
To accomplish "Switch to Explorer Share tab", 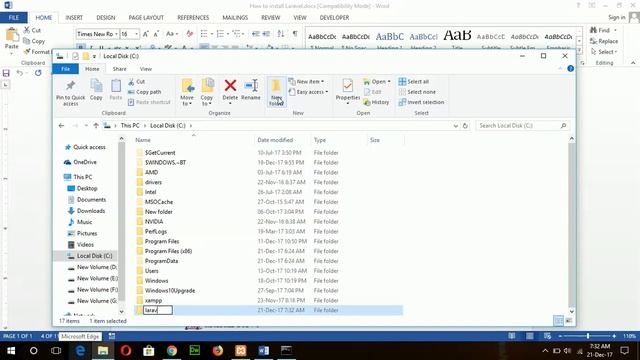I will pos(120,69).
